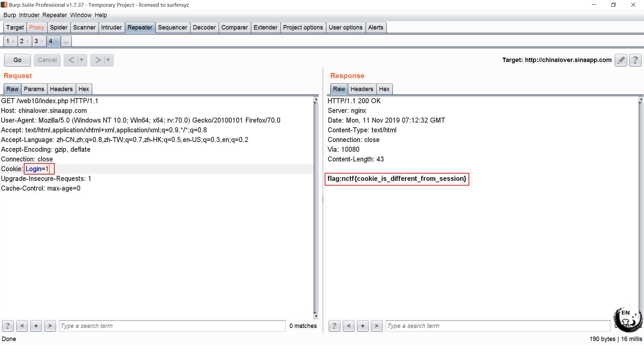Viewport: 644px width, 345px height.
Task: Focus the request search term field
Action: click(172, 326)
